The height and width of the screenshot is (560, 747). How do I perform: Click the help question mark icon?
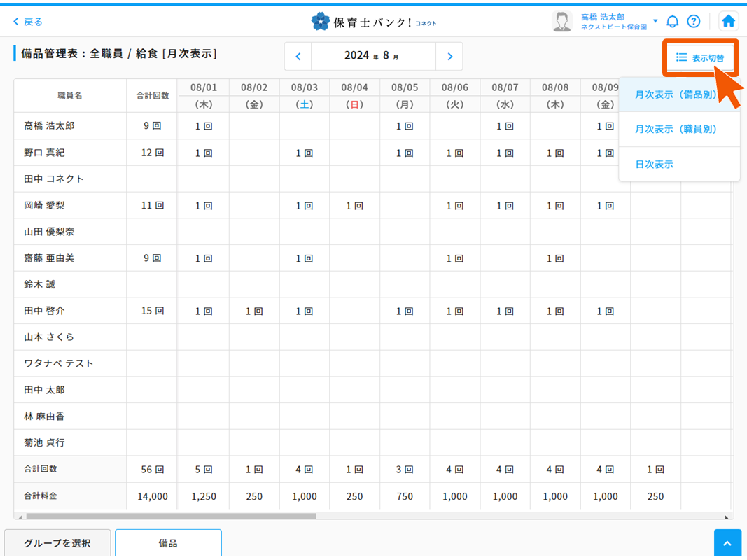(x=694, y=21)
